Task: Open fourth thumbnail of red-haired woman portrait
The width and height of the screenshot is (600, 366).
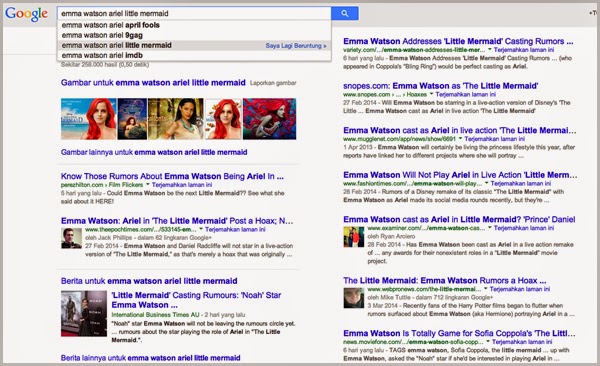Action: coord(223,119)
